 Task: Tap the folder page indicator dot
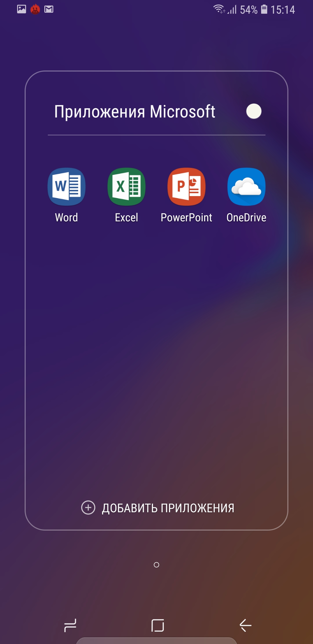(x=156, y=565)
